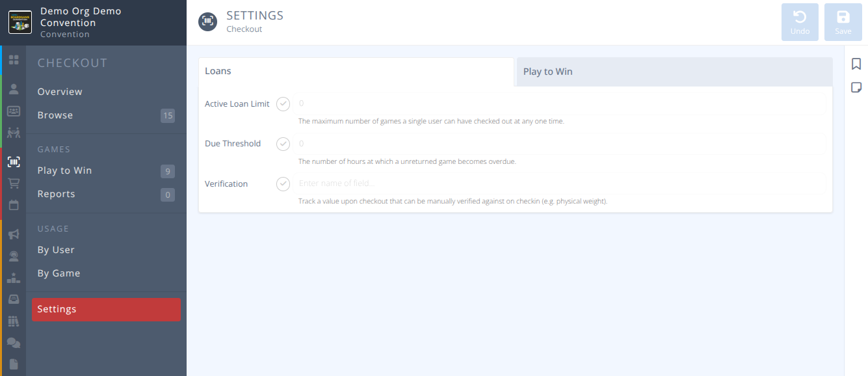Click the chat bubbles icon near sidebar bottom
868x376 pixels.
coord(14,342)
